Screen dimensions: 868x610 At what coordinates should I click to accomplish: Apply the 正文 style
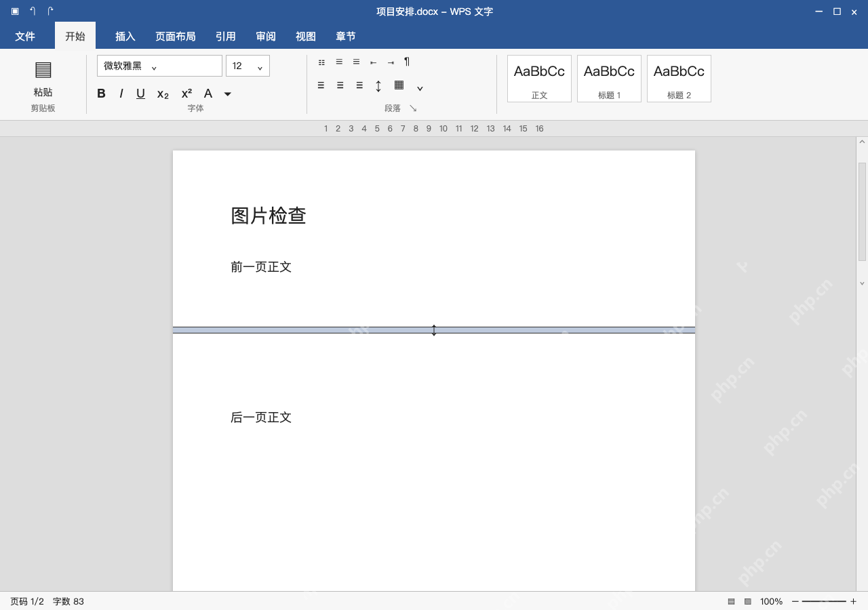(539, 79)
